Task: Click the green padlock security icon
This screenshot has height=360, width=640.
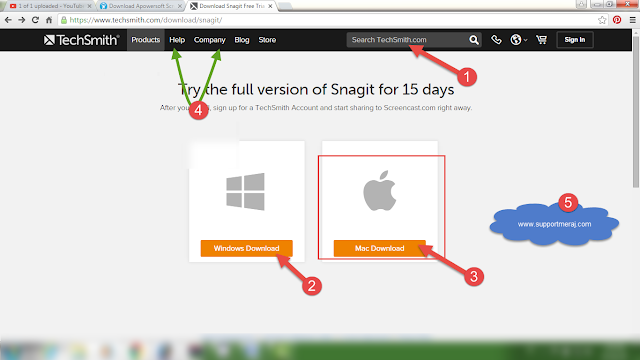Action: [x=64, y=20]
